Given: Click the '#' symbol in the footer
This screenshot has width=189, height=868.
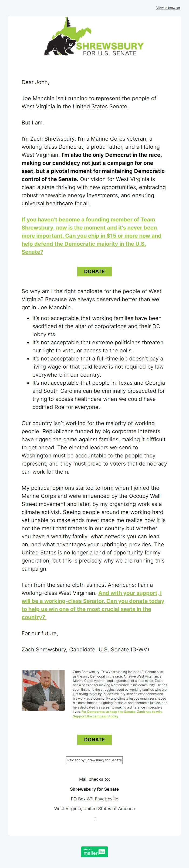Looking at the screenshot, I should [94, 818].
